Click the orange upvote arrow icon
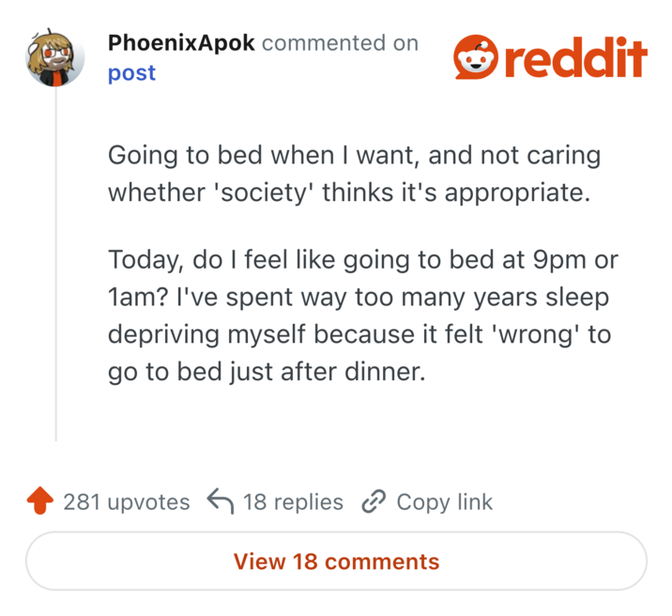This screenshot has width=672, height=616. (x=38, y=502)
